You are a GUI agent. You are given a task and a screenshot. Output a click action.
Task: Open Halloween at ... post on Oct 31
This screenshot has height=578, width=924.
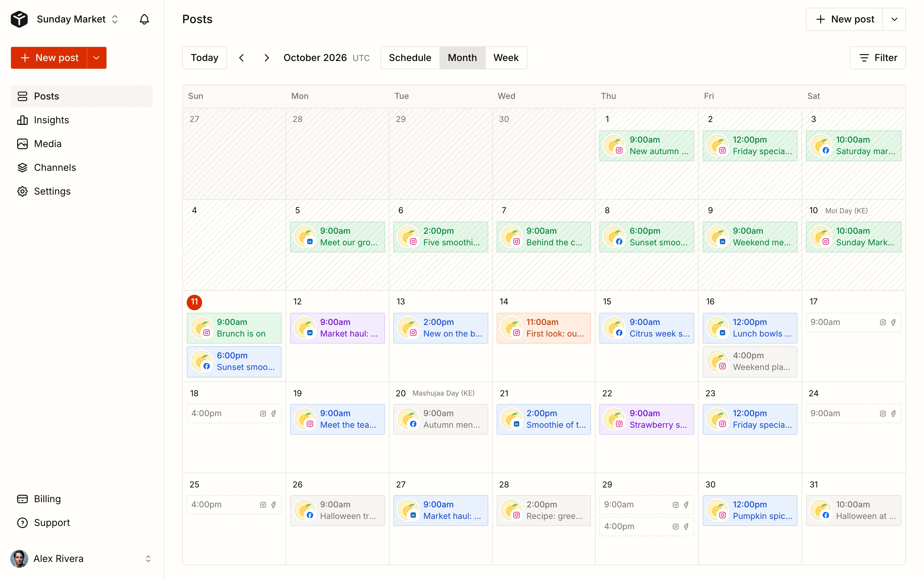853,511
